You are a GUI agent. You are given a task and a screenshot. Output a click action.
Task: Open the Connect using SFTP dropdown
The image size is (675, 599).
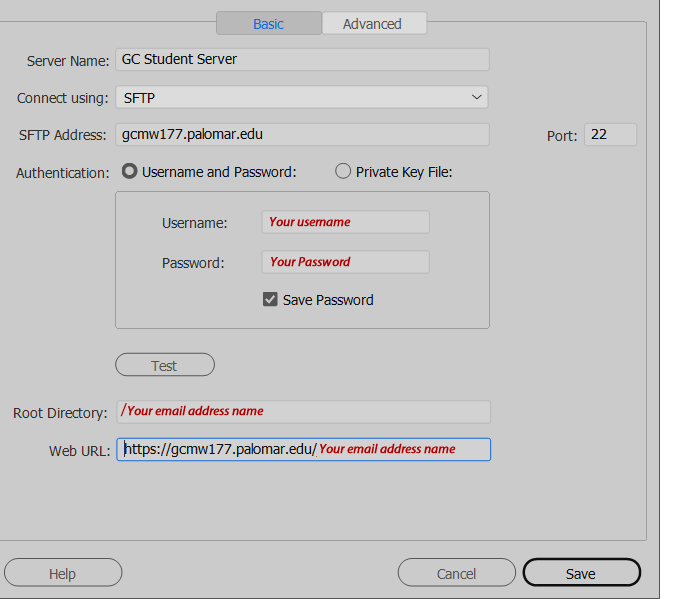coord(302,97)
